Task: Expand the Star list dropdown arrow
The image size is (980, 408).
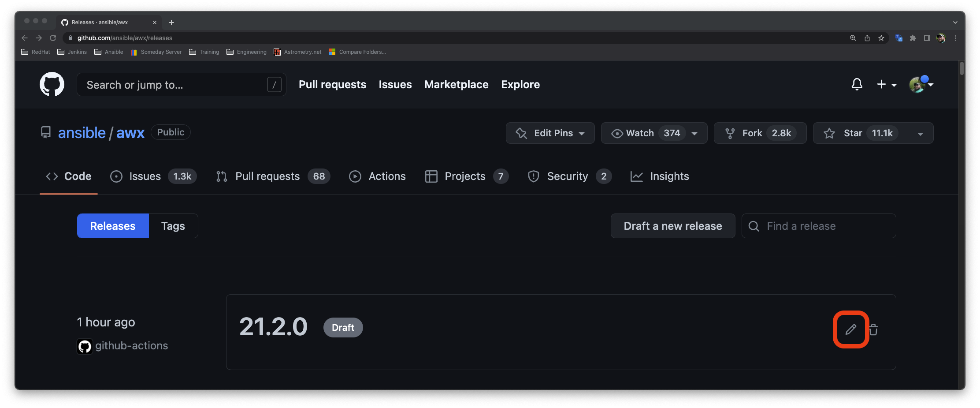Action: point(921,133)
